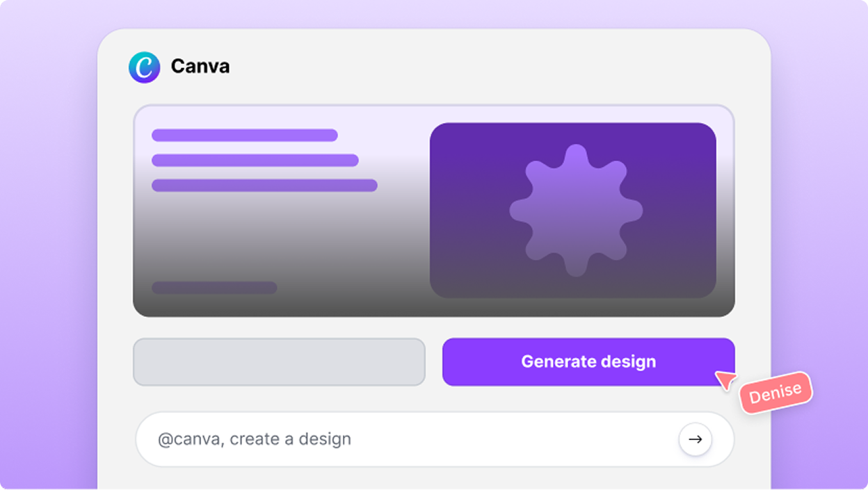The height and width of the screenshot is (490, 868).
Task: Click the pink cursor arrow icon
Action: [725, 379]
